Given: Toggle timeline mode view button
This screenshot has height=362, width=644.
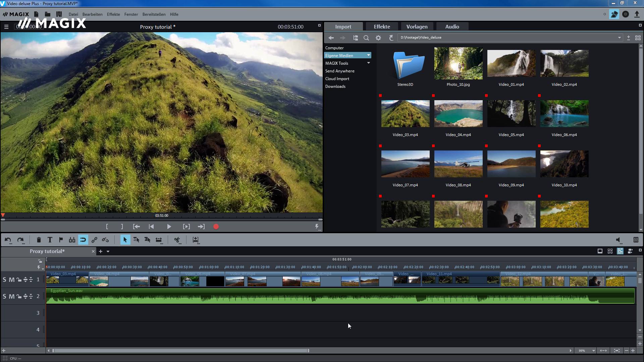Looking at the screenshot, I should (x=620, y=251).
